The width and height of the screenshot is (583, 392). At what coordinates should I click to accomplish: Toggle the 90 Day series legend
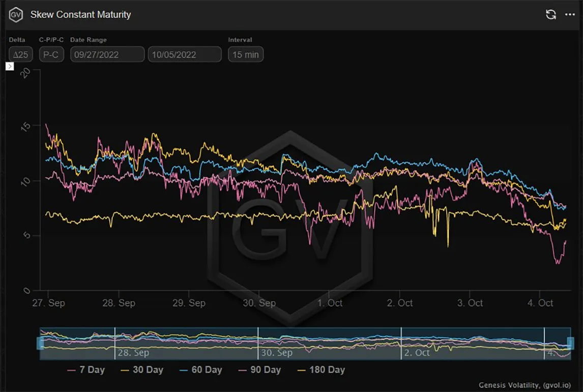point(259,370)
